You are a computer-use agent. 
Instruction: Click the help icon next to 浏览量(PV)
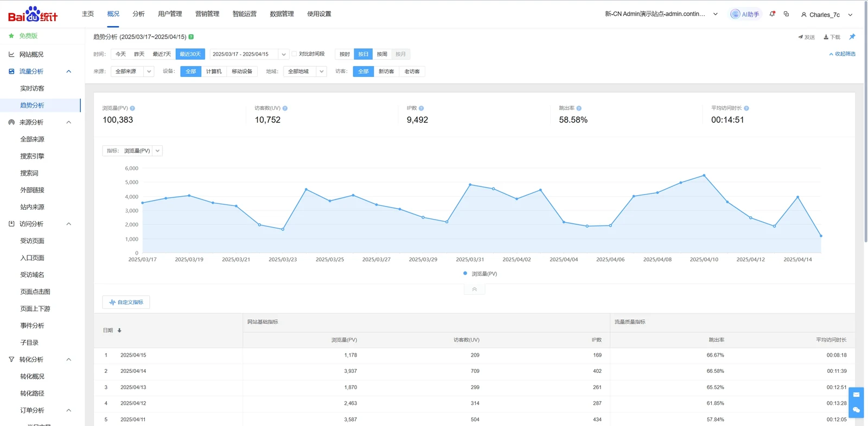click(132, 108)
